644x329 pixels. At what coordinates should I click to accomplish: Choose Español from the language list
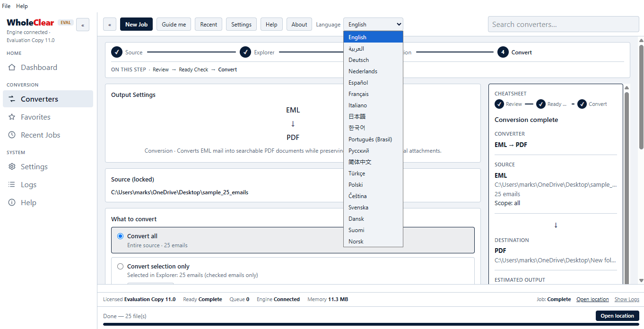coord(373,83)
